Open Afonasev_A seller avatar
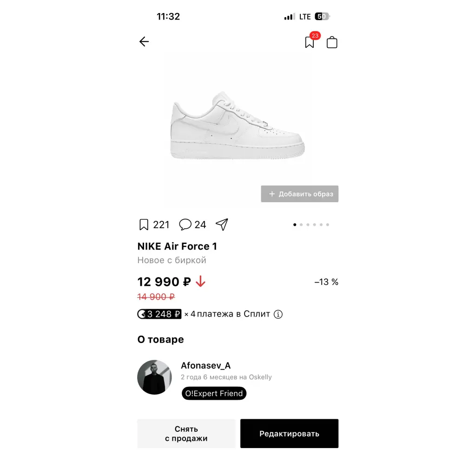The width and height of the screenshot is (476, 476). [x=154, y=377]
